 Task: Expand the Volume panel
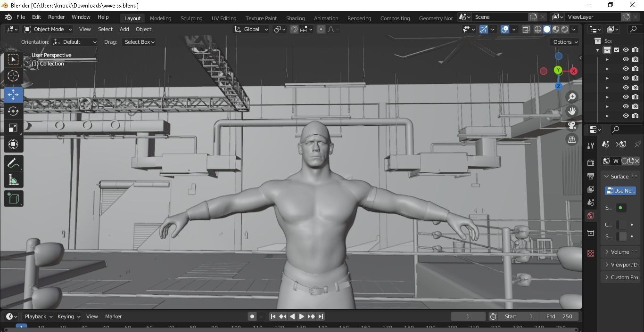(x=620, y=252)
